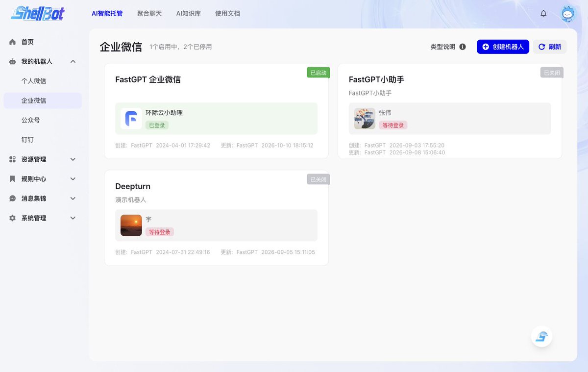Click the info icon next to 类型说明
This screenshot has width=588, height=372.
coord(463,47)
